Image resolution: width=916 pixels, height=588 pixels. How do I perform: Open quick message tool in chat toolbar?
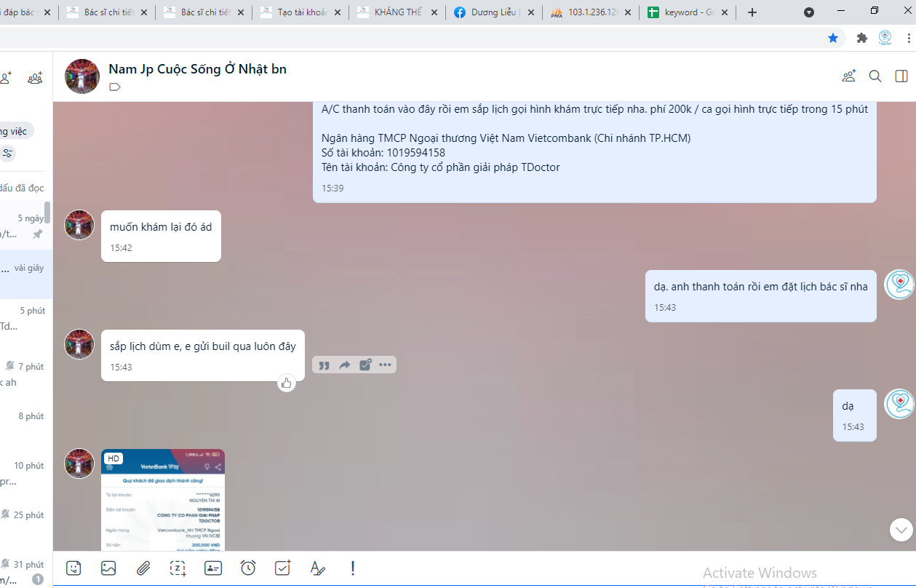(x=282, y=568)
